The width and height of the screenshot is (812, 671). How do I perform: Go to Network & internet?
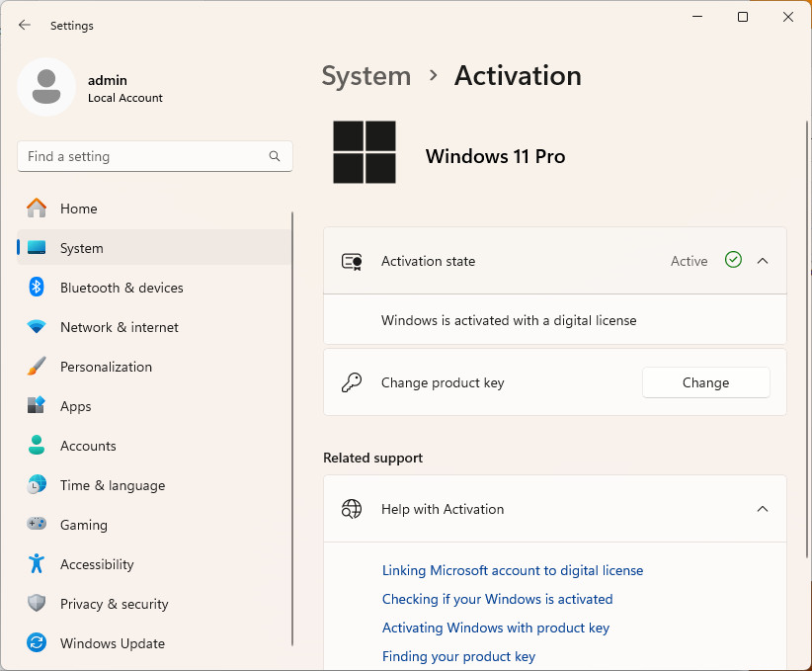pyautogui.click(x=154, y=327)
